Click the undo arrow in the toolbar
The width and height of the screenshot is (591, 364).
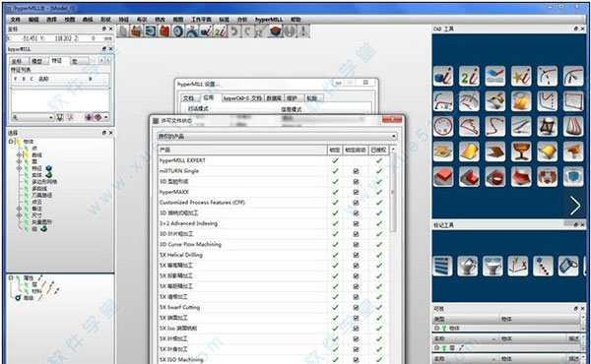(x=234, y=30)
